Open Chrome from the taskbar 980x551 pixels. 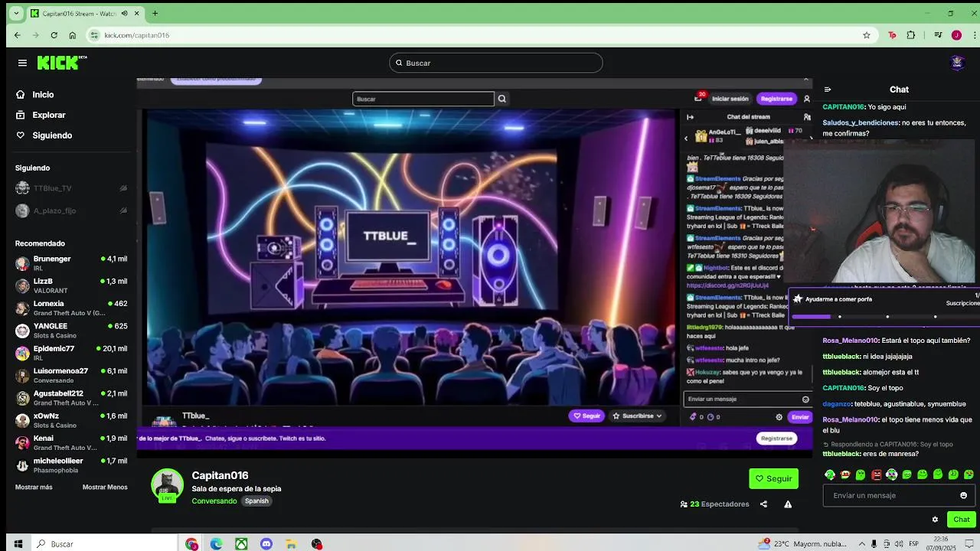(x=191, y=544)
